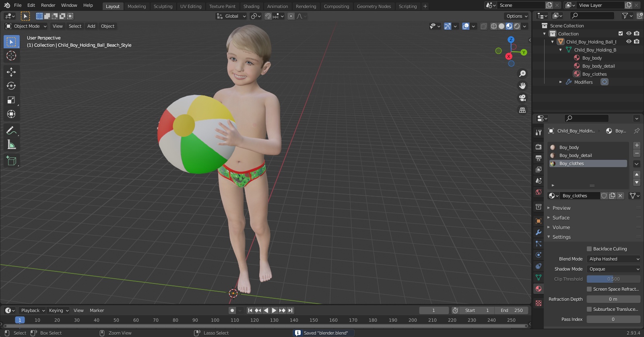Toggle camera view icon in viewport
The height and width of the screenshot is (337, 644).
click(x=522, y=98)
